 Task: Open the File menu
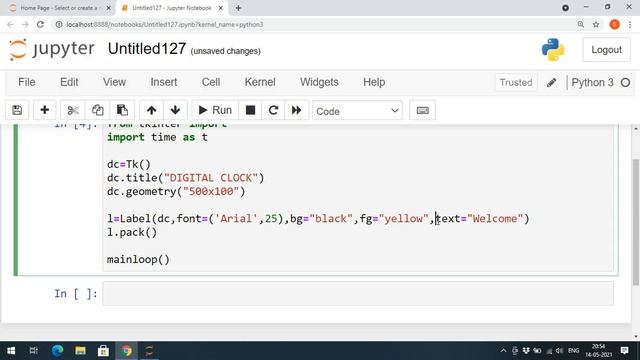(27, 82)
